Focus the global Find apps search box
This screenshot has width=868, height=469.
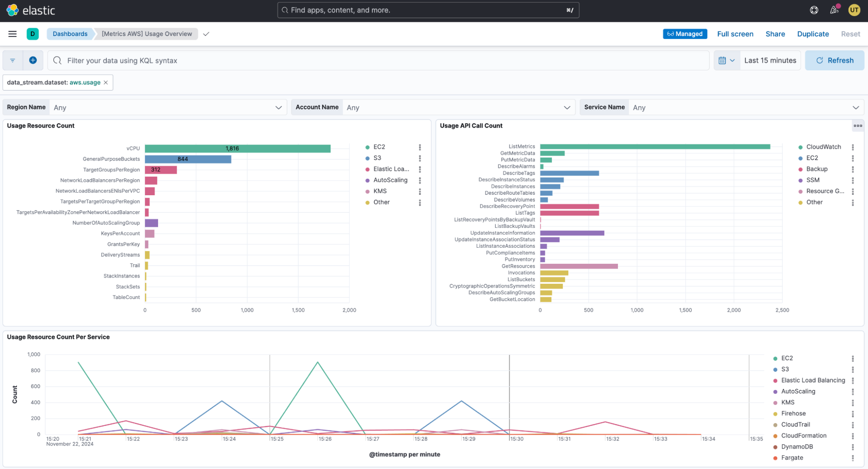[x=428, y=10]
